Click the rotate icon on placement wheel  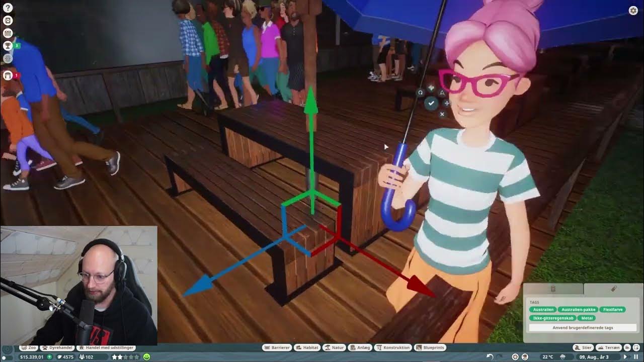pos(420,93)
